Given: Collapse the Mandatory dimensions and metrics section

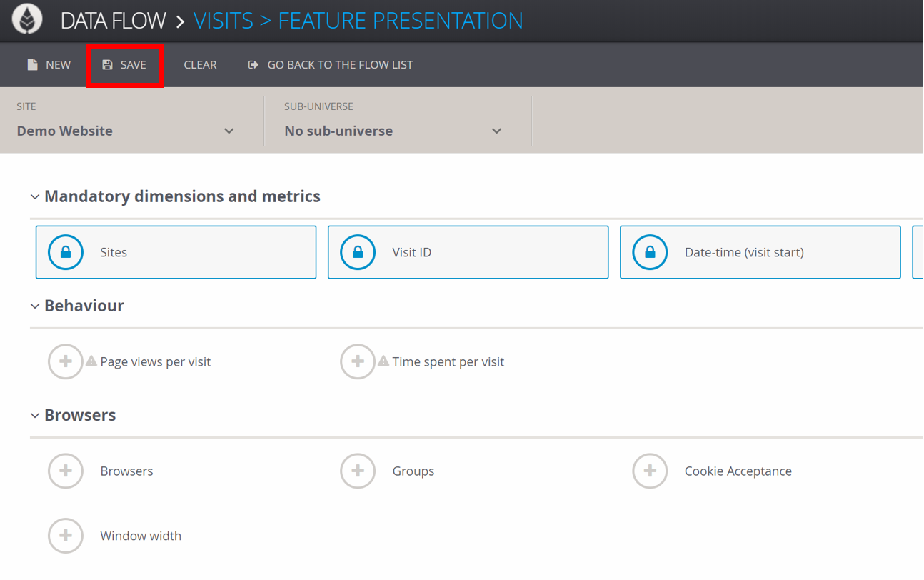Looking at the screenshot, I should (x=35, y=196).
